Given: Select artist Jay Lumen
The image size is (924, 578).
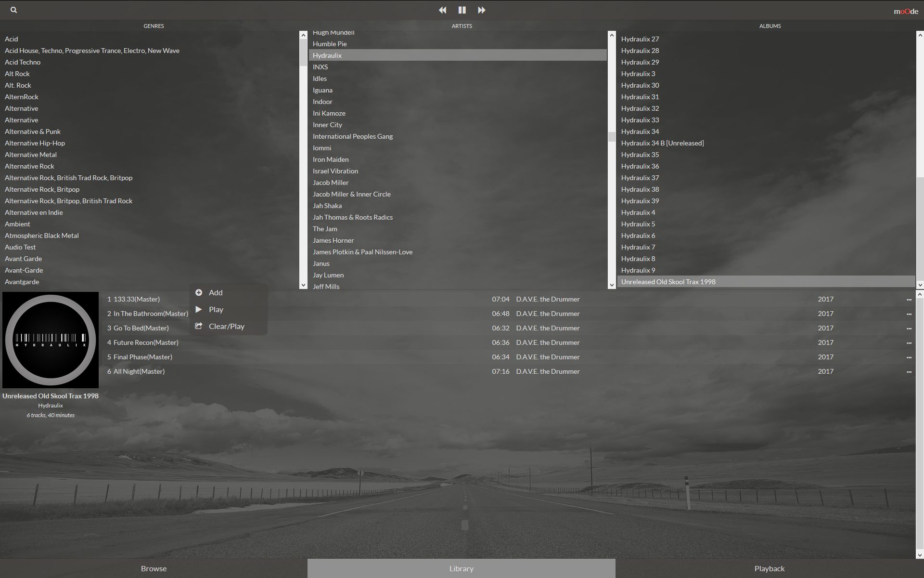Looking at the screenshot, I should 328,275.
